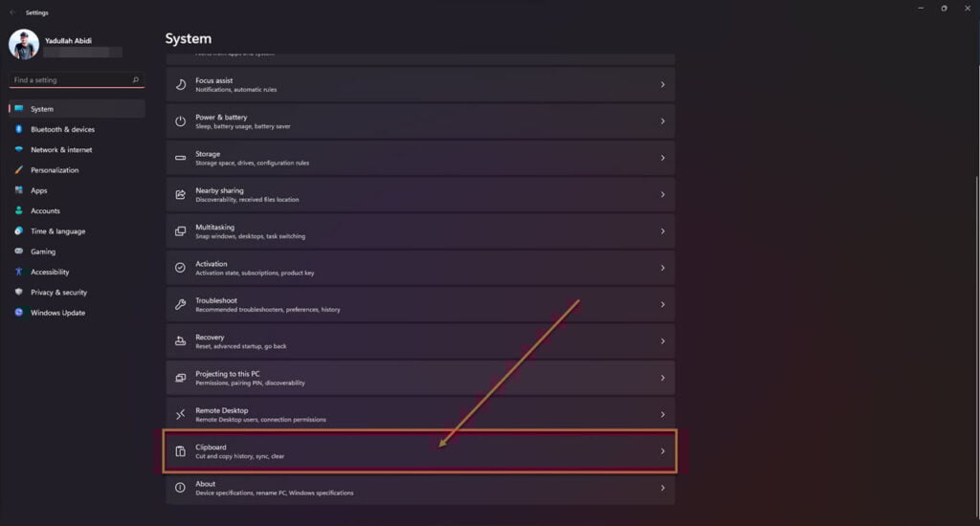This screenshot has height=526, width=980.
Task: Click the Troubleshoot wrench icon
Action: pos(181,305)
